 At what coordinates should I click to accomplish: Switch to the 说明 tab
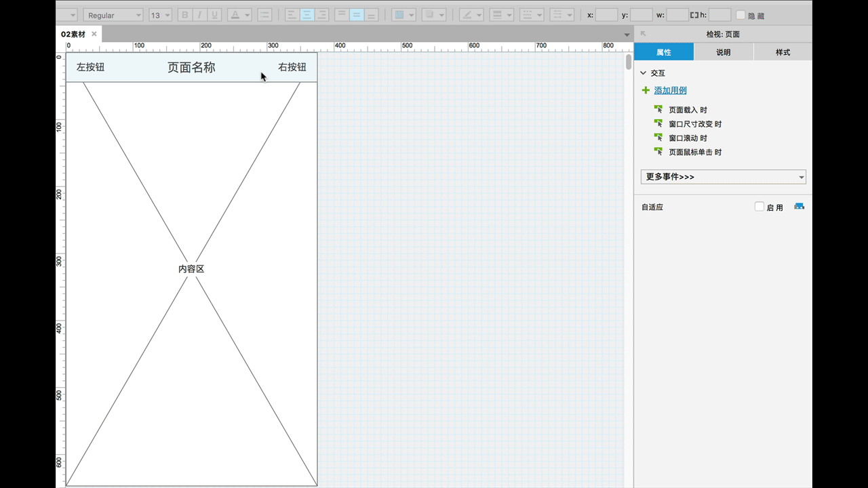click(724, 52)
